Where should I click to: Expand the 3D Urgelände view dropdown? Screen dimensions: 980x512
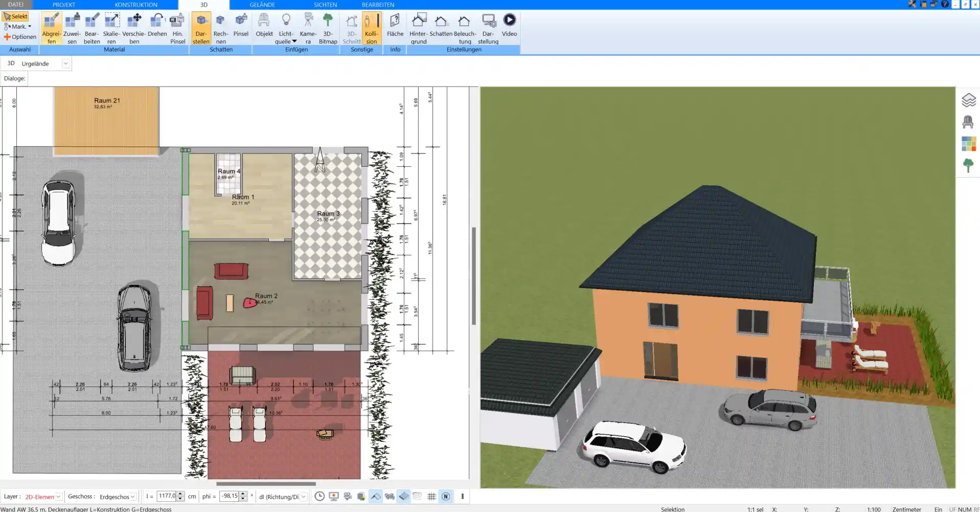pyautogui.click(x=65, y=63)
